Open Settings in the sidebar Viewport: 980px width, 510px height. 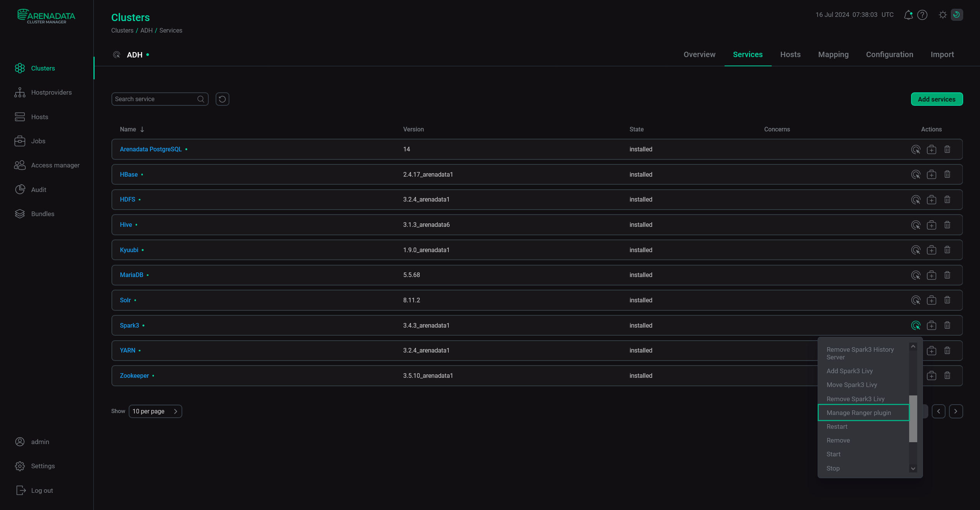pyautogui.click(x=35, y=466)
